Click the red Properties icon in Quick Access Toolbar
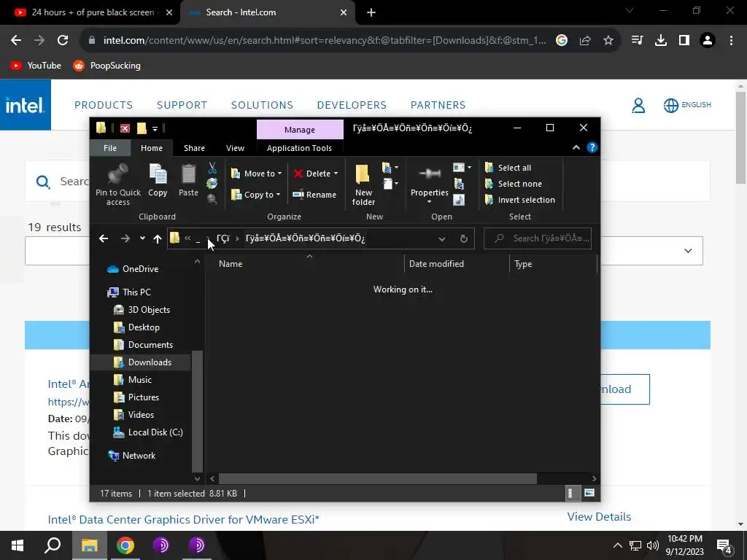The image size is (747, 560). (125, 128)
